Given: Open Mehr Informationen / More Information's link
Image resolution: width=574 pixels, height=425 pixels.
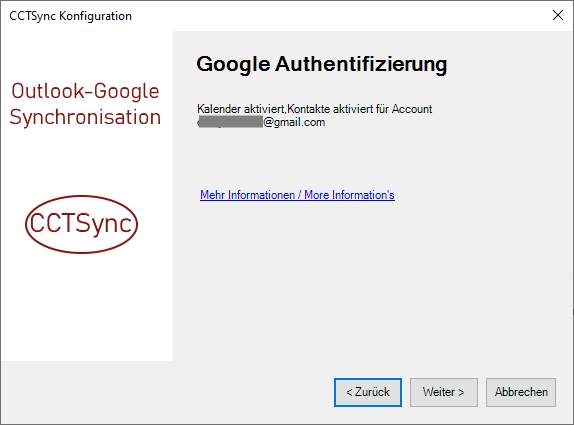Looking at the screenshot, I should pyautogui.click(x=297, y=195).
